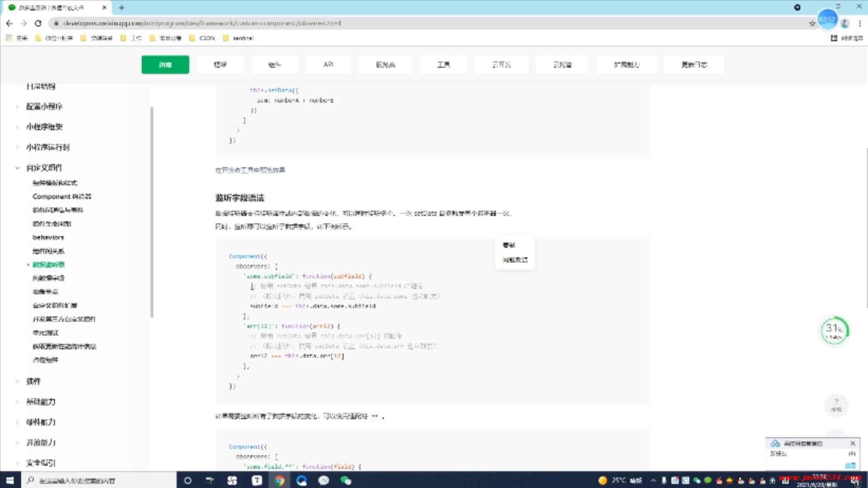868x488 pixels.
Task: Close the Baidu cloud popup notification
Action: 853,443
